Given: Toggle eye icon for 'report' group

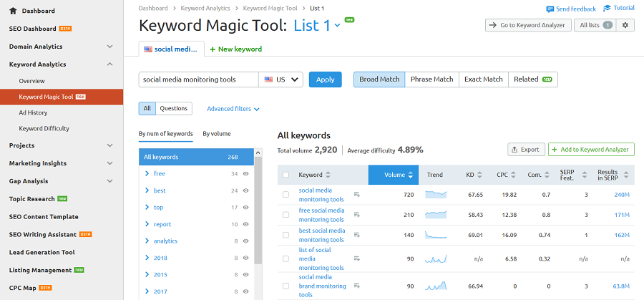Looking at the screenshot, I should tap(245, 224).
